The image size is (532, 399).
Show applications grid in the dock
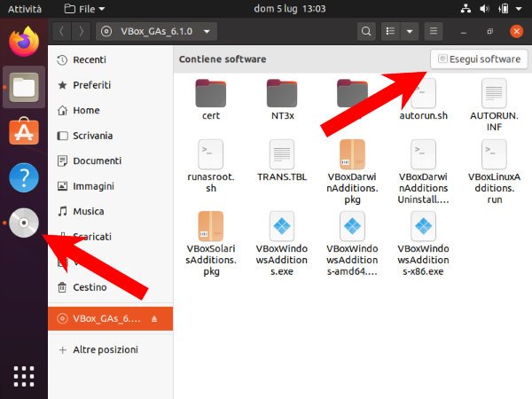point(24,376)
